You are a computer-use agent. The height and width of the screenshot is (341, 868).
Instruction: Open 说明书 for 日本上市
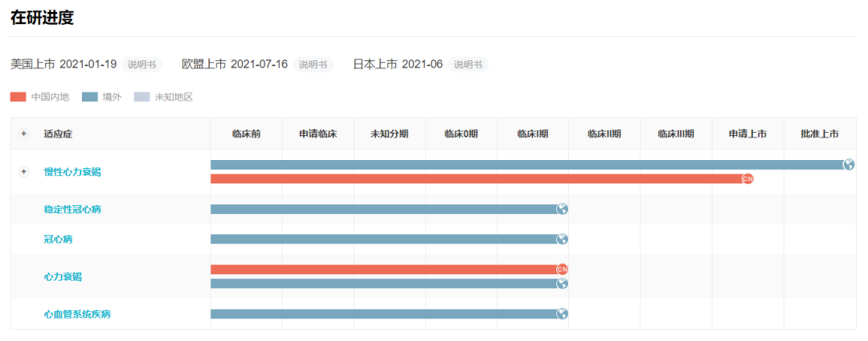click(468, 64)
